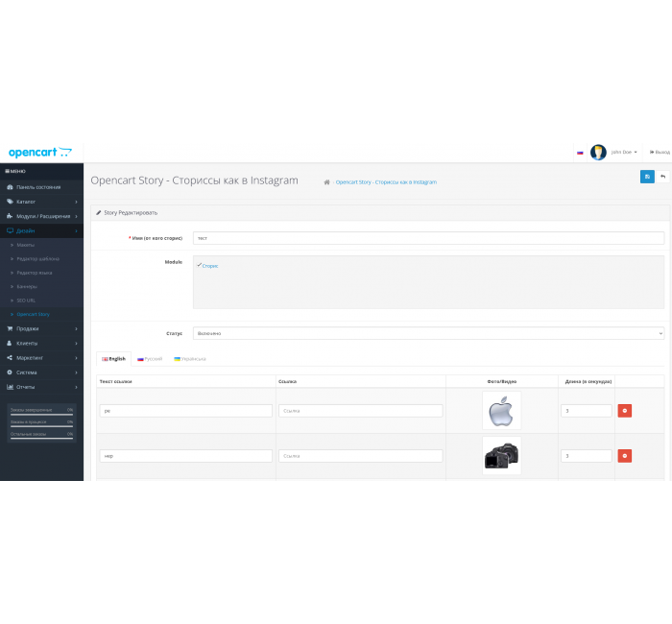Open the Статус dropdown
672x624 pixels.
428,333
